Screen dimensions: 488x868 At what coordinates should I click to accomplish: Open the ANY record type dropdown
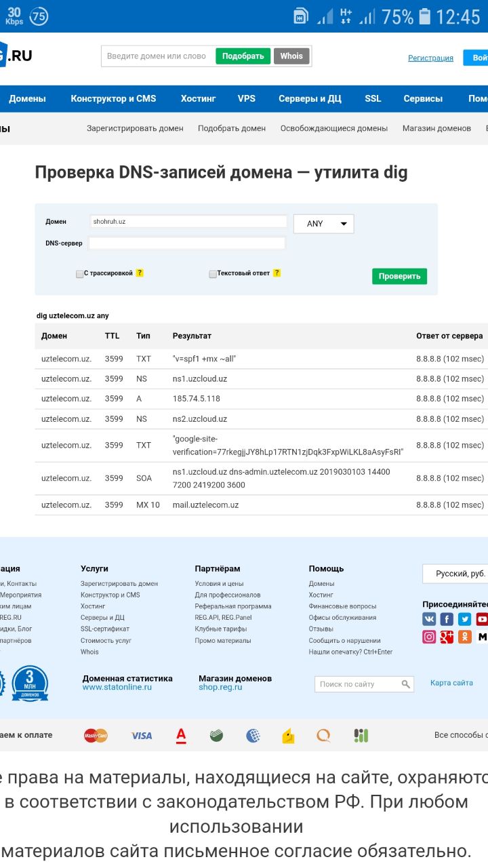323,224
